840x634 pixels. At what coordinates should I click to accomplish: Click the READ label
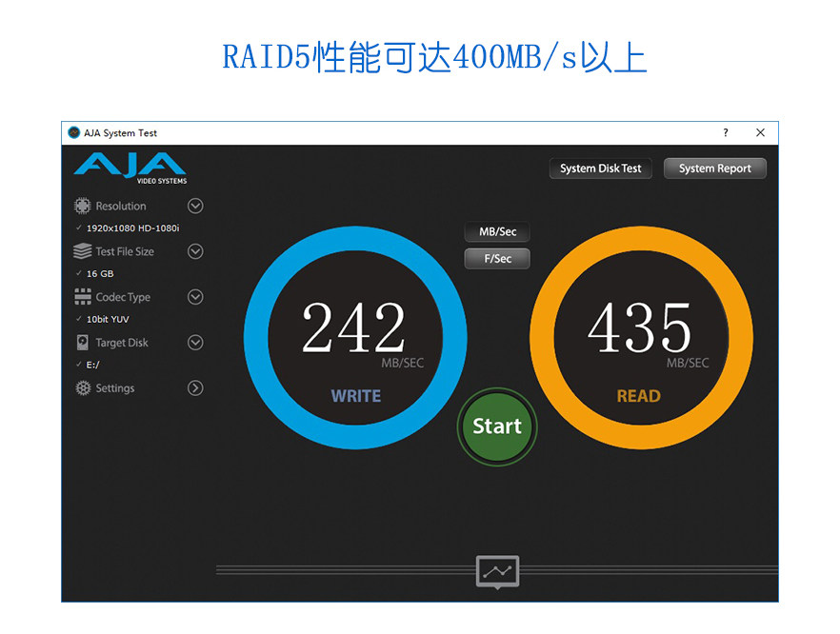click(x=638, y=396)
